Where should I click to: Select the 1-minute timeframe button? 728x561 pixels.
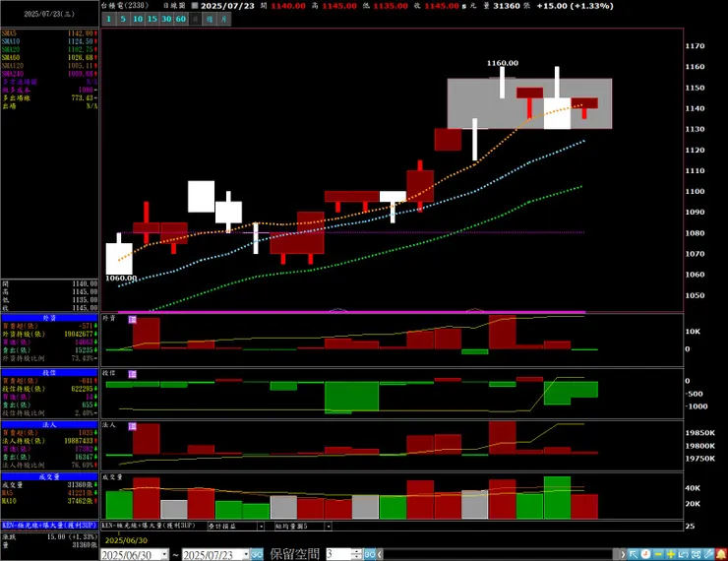108,19
